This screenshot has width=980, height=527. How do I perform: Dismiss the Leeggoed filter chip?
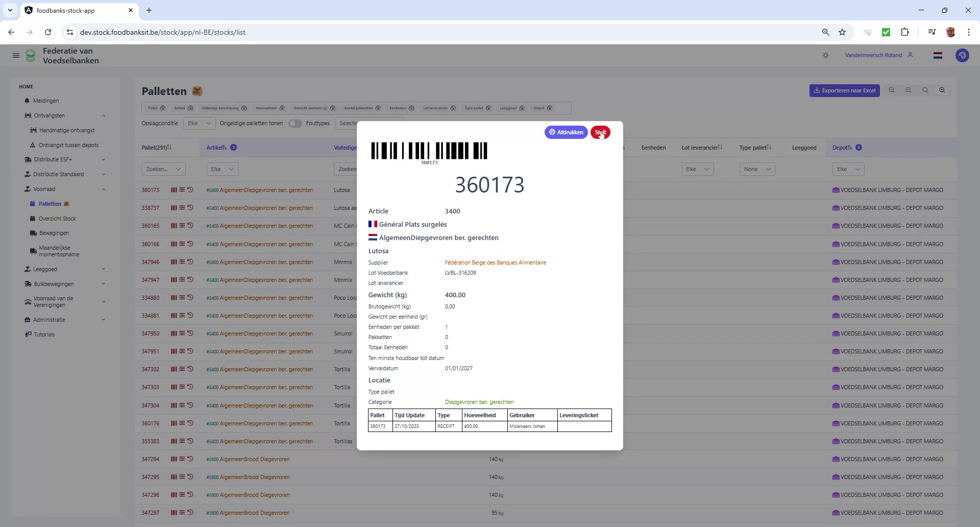(x=521, y=108)
